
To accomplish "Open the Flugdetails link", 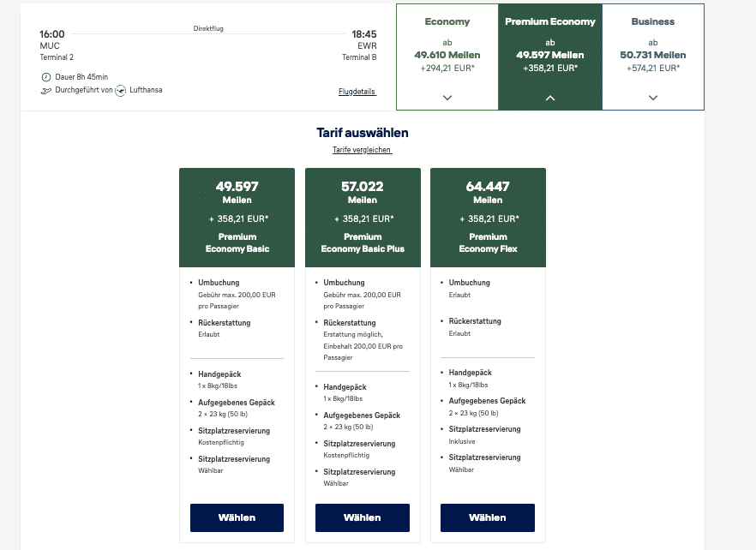I will (357, 92).
